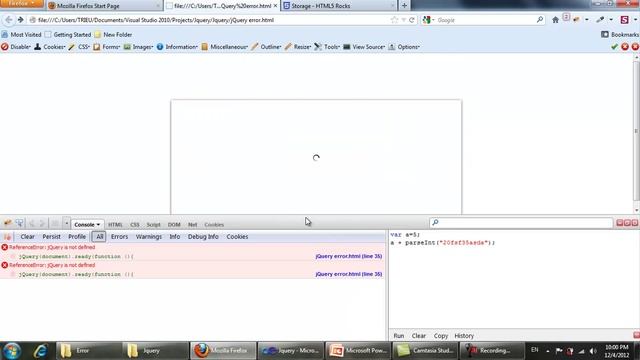Open Firebug HTML panel tab

(x=115, y=225)
